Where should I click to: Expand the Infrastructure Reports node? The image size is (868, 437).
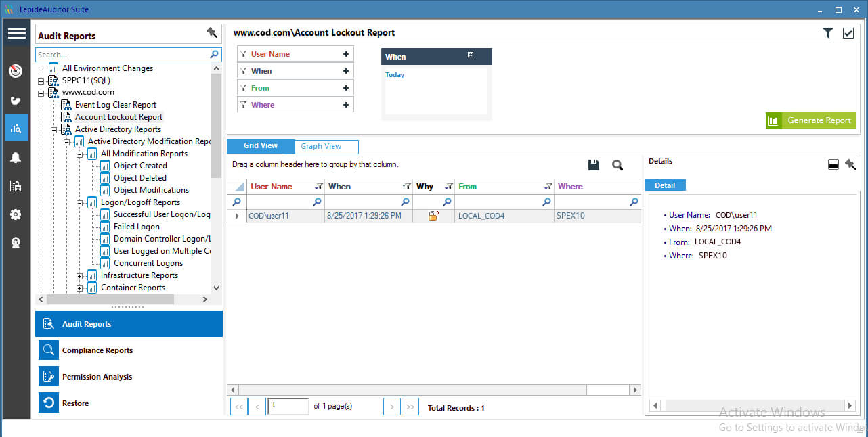coord(81,275)
